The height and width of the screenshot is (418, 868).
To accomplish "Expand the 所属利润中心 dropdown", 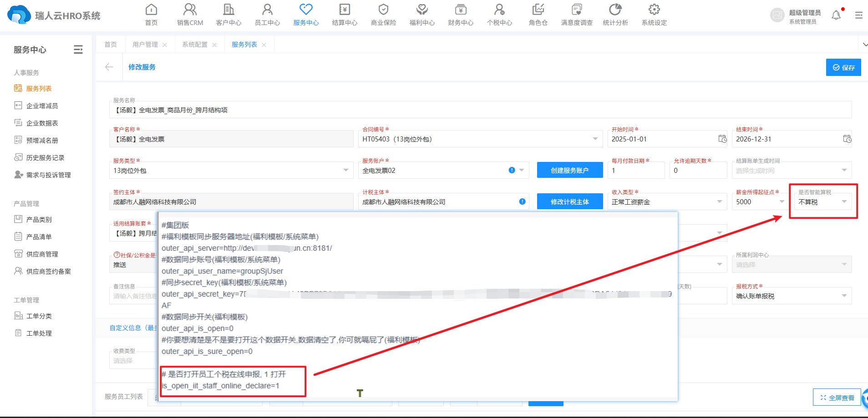I will tap(844, 264).
